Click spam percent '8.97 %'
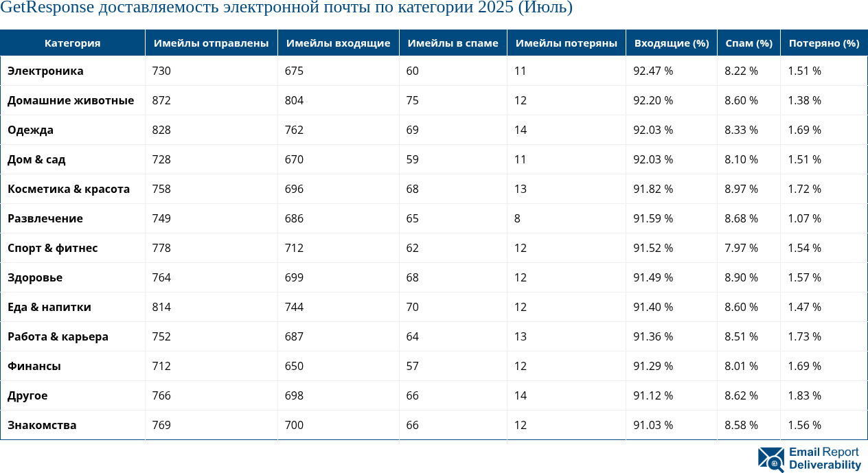The height and width of the screenshot is (473, 868). 742,189
